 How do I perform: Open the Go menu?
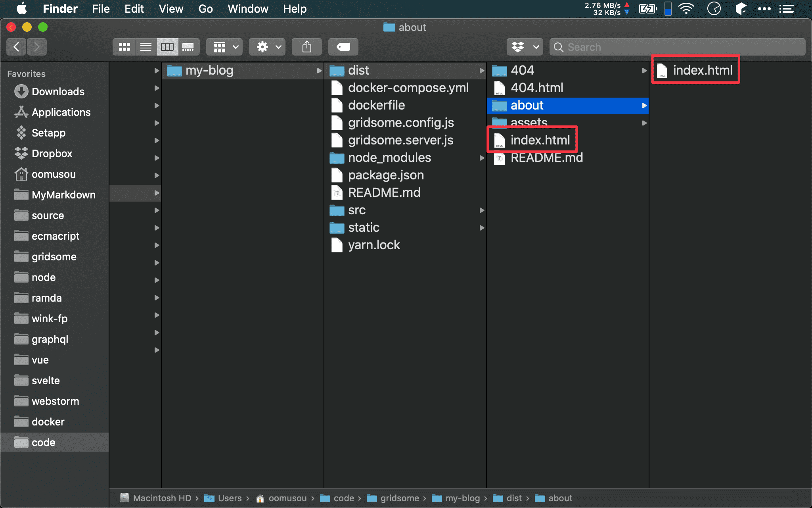205,9
